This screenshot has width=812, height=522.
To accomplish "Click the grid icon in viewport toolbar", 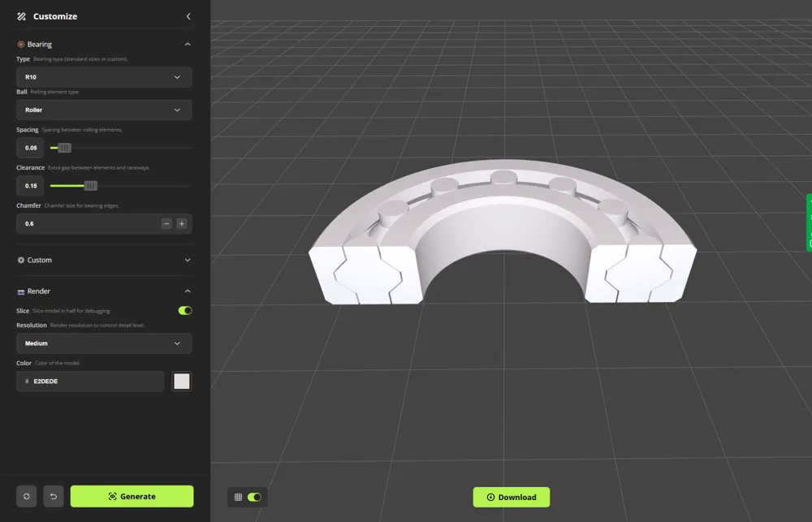I will coord(238,497).
